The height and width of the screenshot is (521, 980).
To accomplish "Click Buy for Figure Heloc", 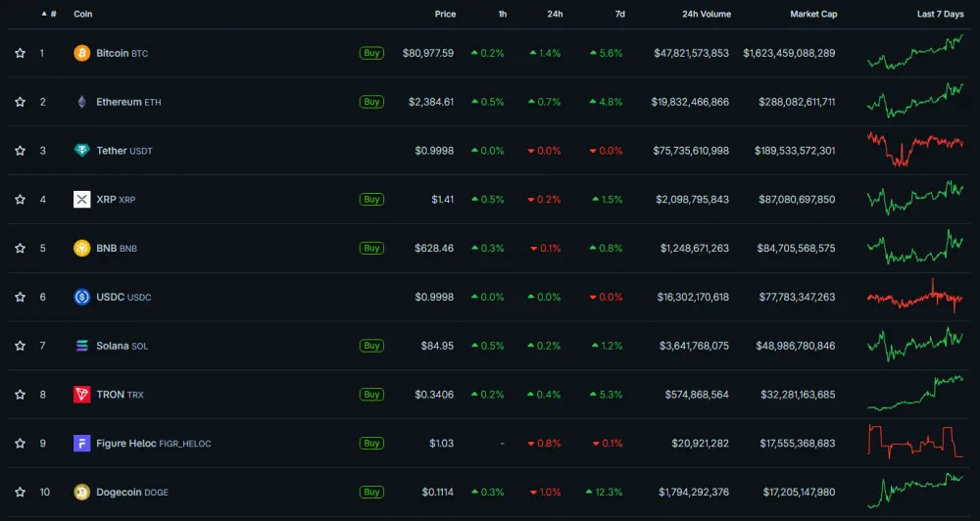I will tap(371, 443).
